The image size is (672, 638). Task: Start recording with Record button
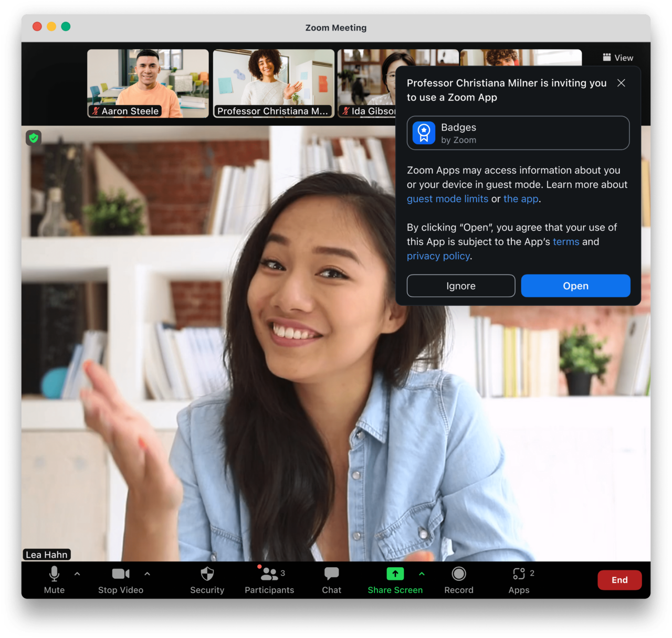(458, 580)
